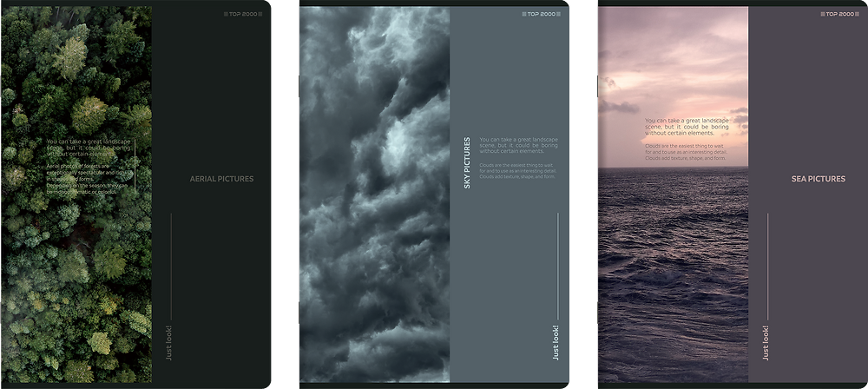Select the vertical SKY PICTURES title

467,162
